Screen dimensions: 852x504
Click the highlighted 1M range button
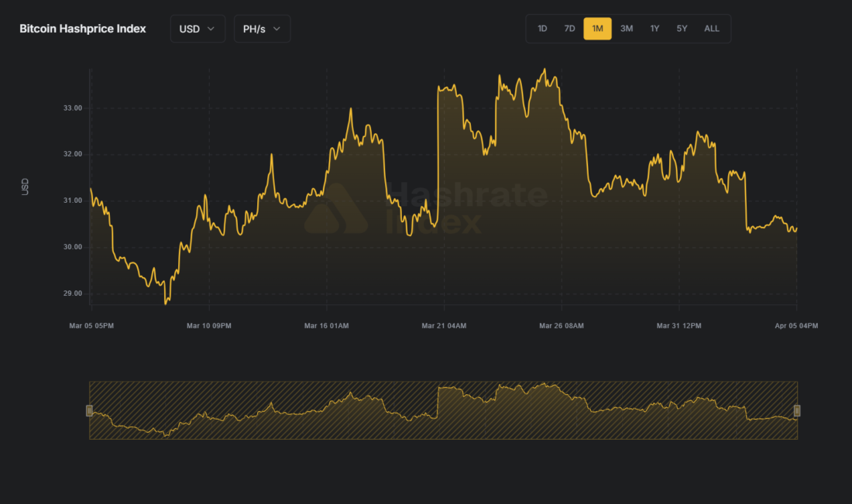[x=597, y=29]
